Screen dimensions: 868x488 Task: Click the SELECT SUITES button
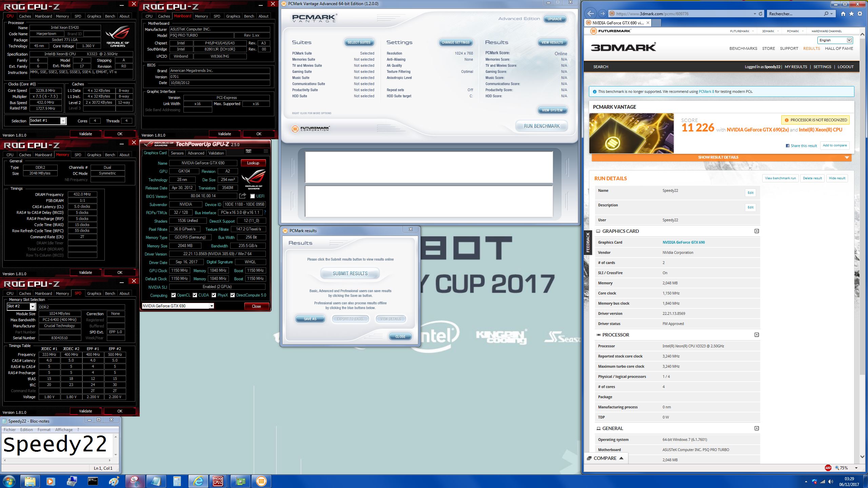(359, 42)
